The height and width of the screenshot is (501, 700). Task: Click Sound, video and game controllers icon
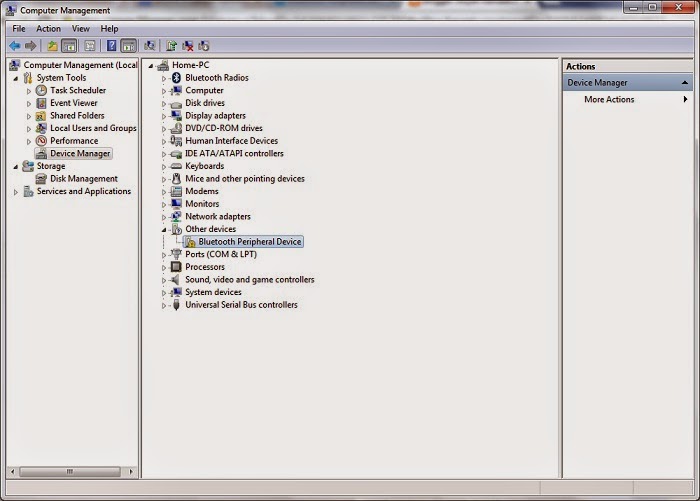(176, 280)
